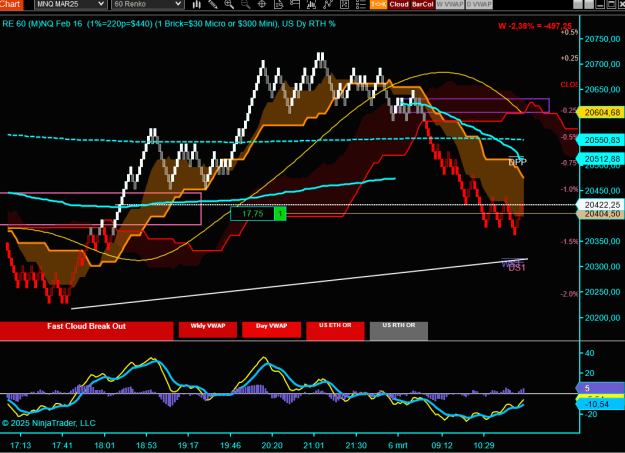Viewport: 625px width, 453px height.
Task: Select the cyan 20512,88 price marker
Action: [601, 159]
